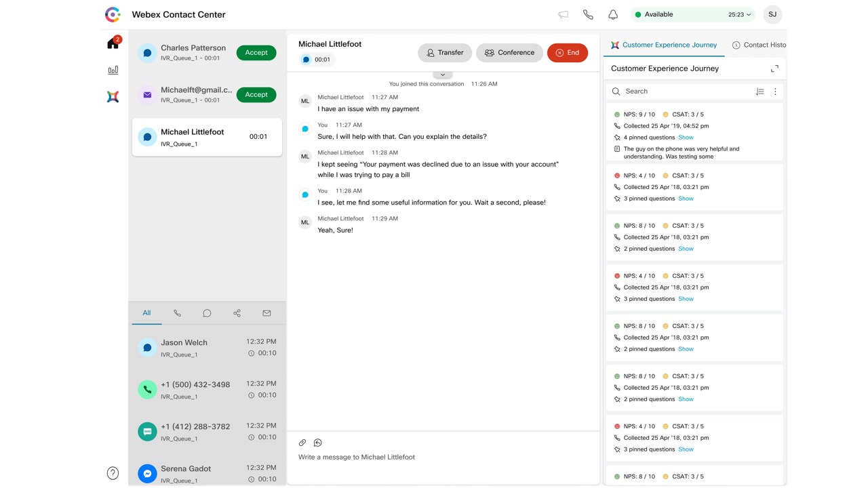
Task: Open the Available status dropdown
Action: coord(694,14)
